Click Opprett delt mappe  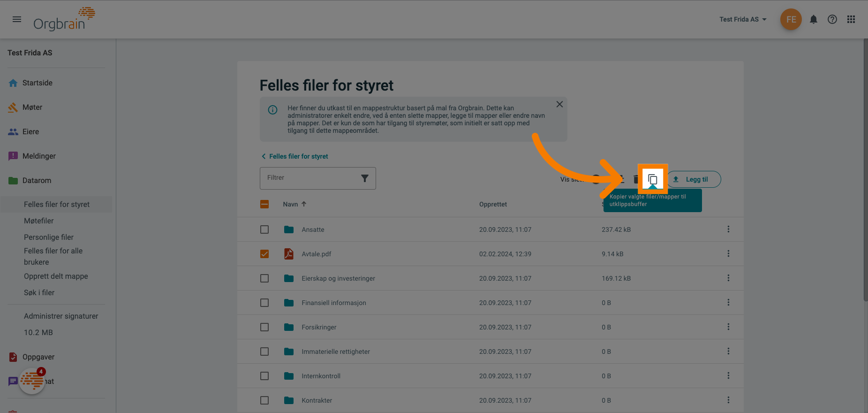(56, 276)
